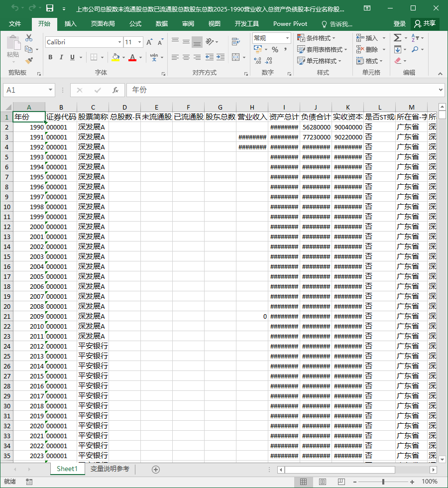Add a new sheet with plus icon
This screenshot has width=448, height=488.
156,469
